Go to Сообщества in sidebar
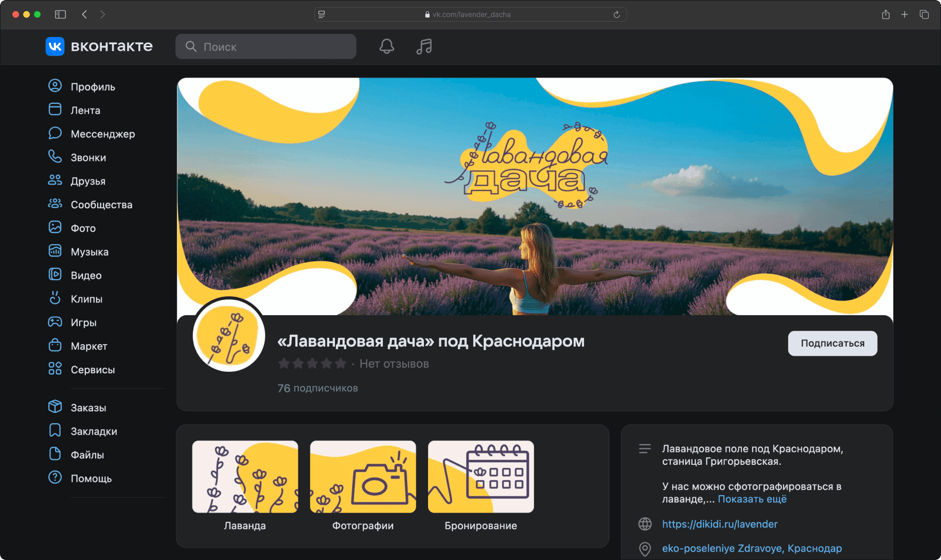 point(101,205)
